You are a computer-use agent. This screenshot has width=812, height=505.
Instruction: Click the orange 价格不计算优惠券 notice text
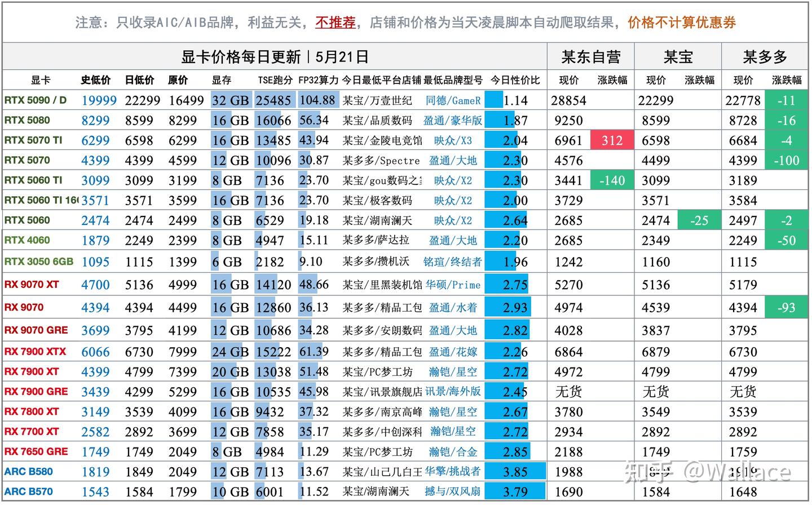point(682,23)
